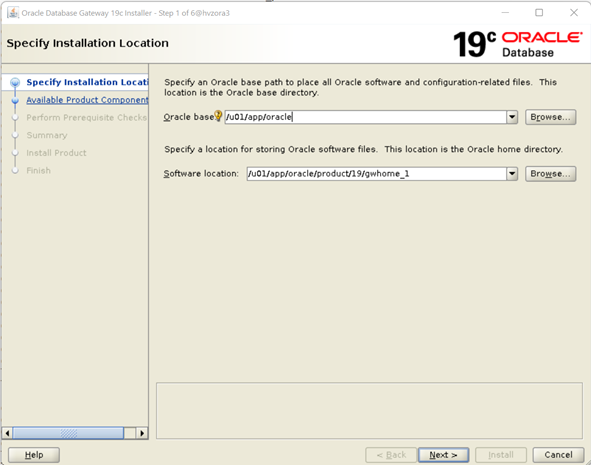Click the Available Product Components step bullet
Image resolution: width=591 pixels, height=465 pixels.
point(15,100)
